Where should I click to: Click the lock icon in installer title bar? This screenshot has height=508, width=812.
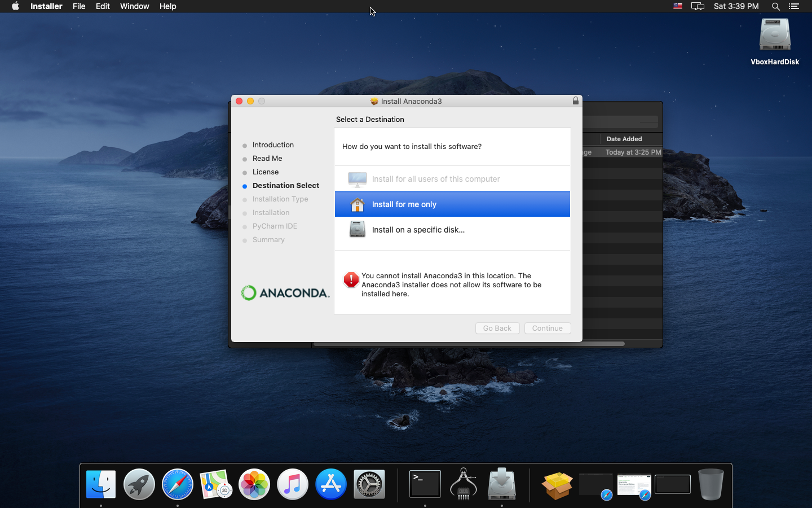coord(576,100)
